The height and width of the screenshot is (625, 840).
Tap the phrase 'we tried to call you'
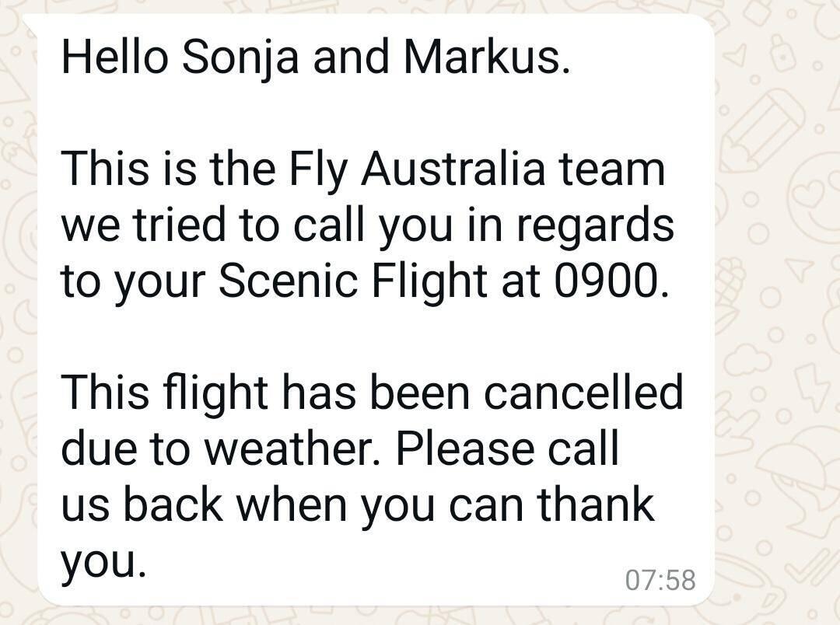click(x=257, y=225)
